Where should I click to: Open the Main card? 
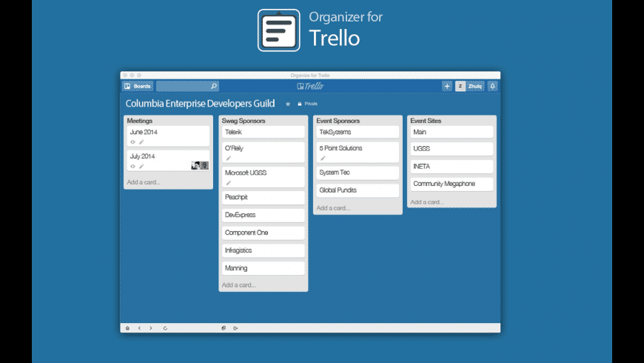[x=452, y=132]
